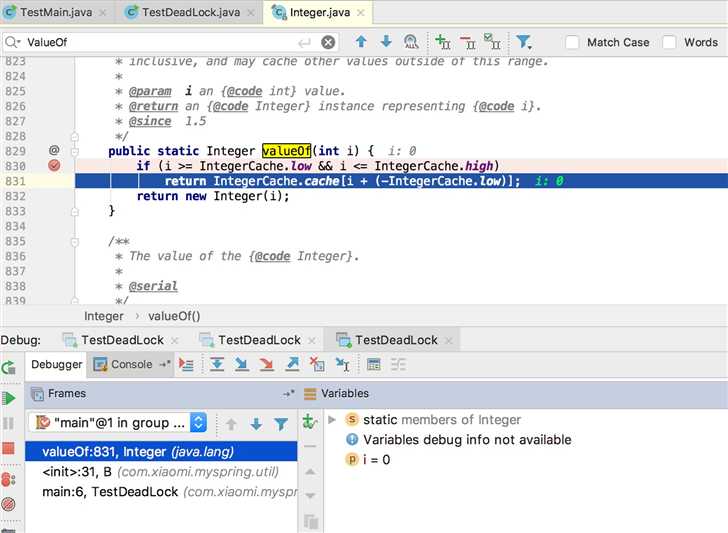Collapse the valueOf method fold at line 829
This screenshot has height=533, width=728.
74,151
